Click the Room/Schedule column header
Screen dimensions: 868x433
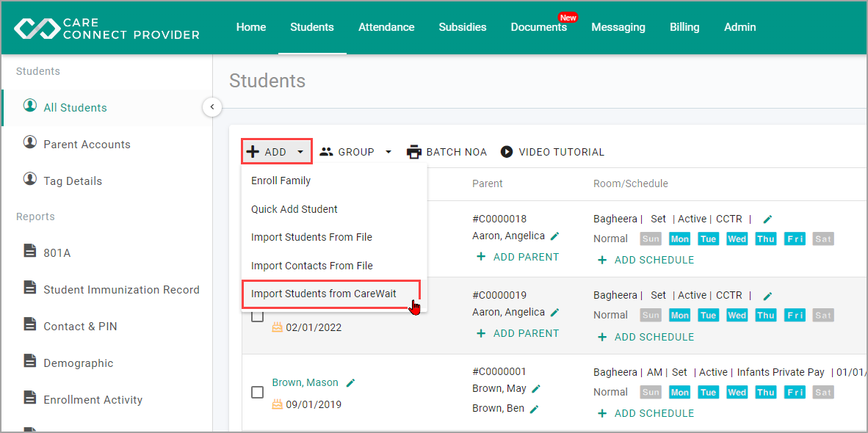(x=631, y=183)
